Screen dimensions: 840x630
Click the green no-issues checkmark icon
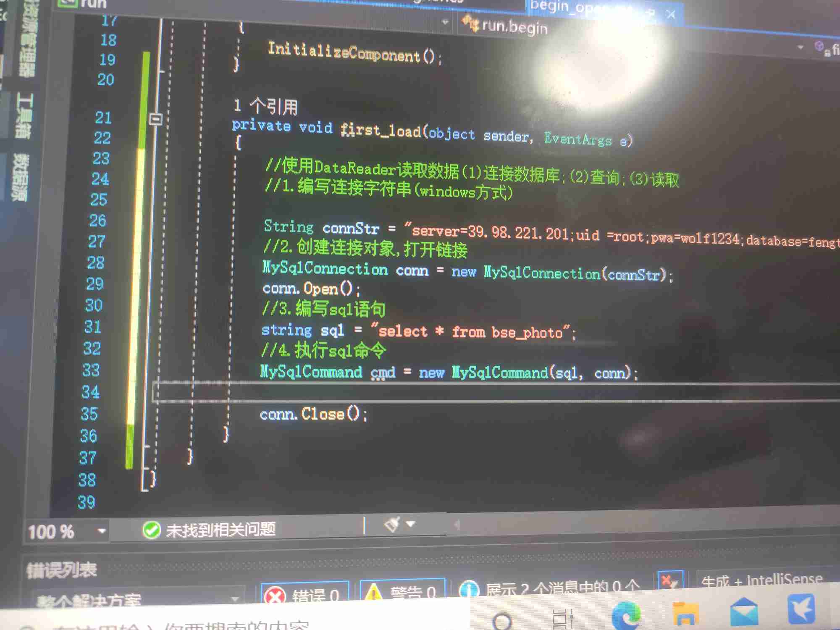click(151, 530)
